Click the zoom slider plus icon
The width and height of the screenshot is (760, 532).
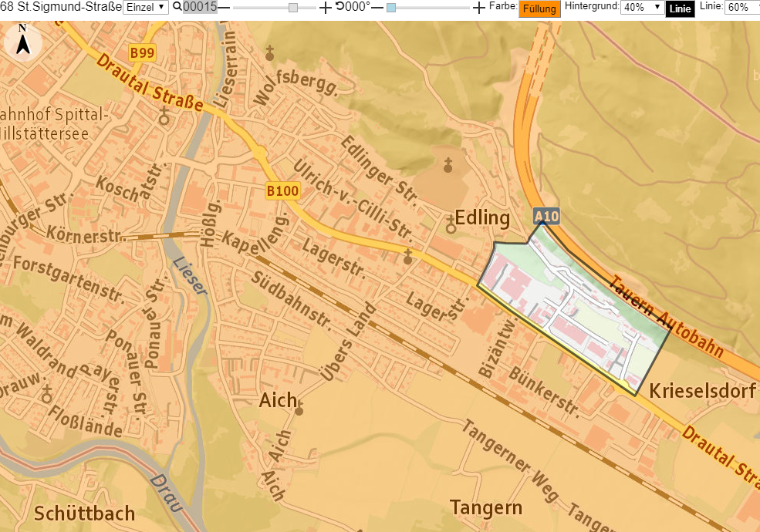(326, 8)
